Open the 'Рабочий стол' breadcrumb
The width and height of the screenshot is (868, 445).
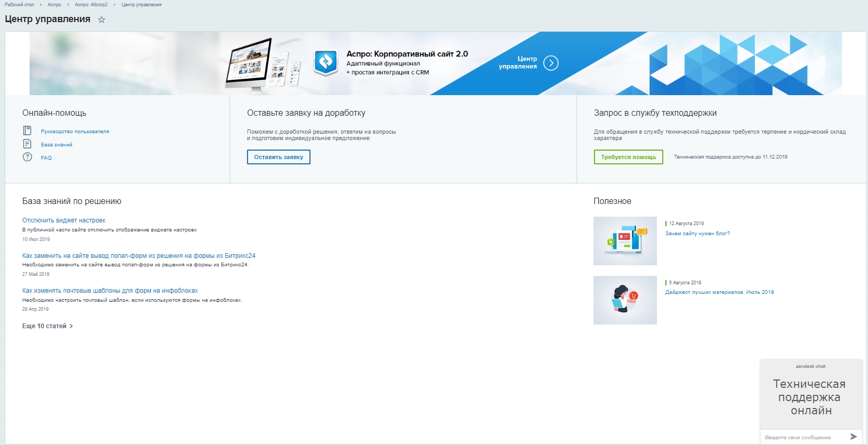tap(20, 5)
